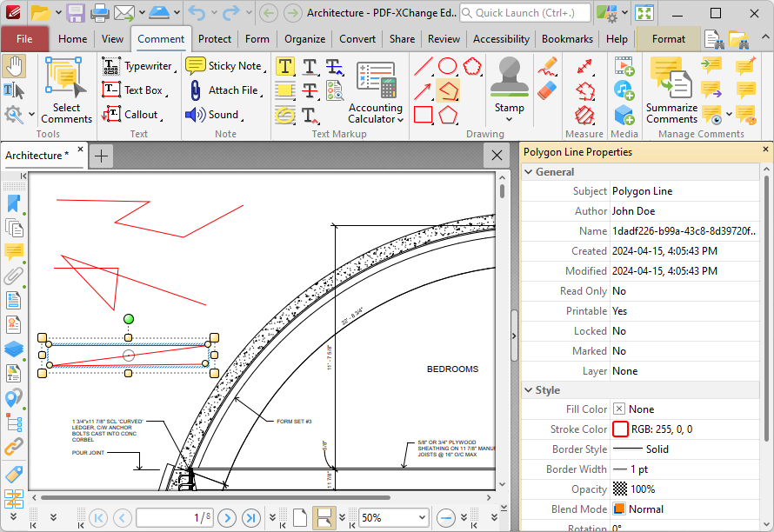The height and width of the screenshot is (532, 774).
Task: Close the Architecture tab
Action: 81,149
